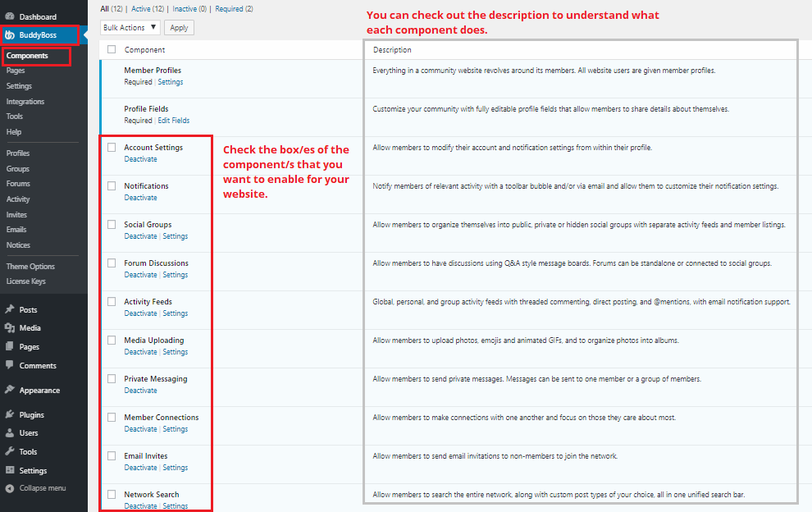Deactivate the Forum Discussions component

click(140, 275)
